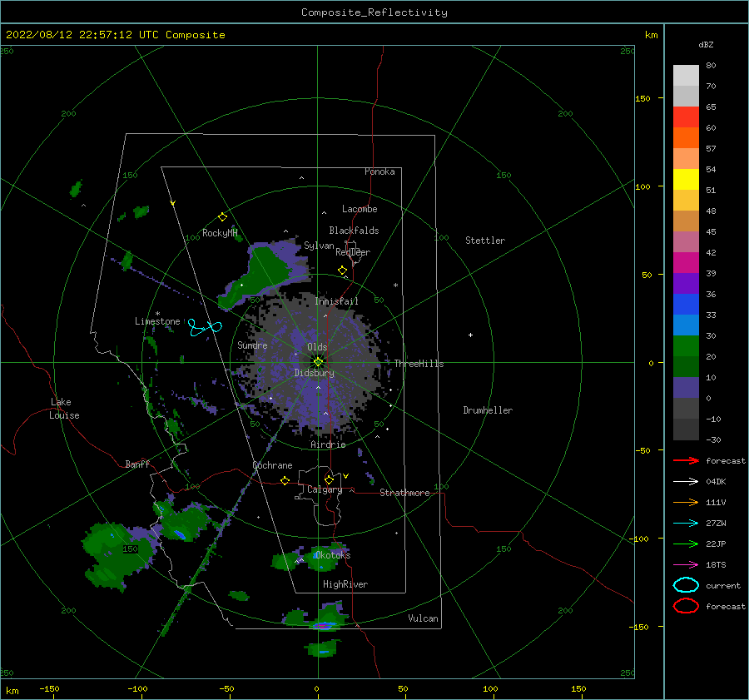Viewport: 749px width, 700px height.
Task: Click the Innisfail city label
Action: point(336,301)
